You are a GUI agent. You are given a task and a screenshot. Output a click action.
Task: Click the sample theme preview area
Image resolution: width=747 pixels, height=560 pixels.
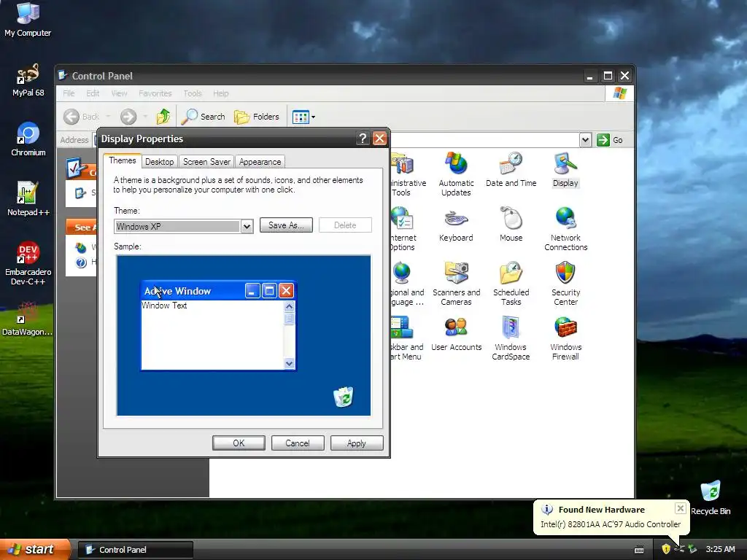(x=244, y=335)
